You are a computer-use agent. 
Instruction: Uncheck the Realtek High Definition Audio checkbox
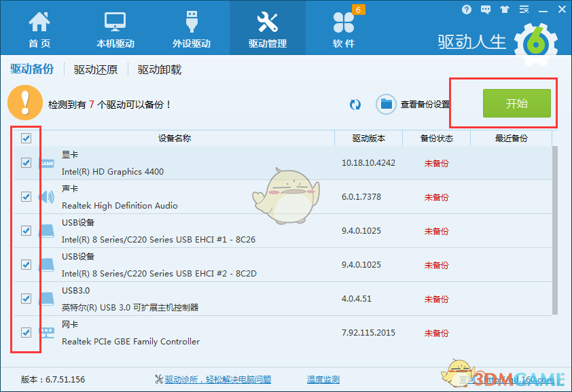[26, 196]
